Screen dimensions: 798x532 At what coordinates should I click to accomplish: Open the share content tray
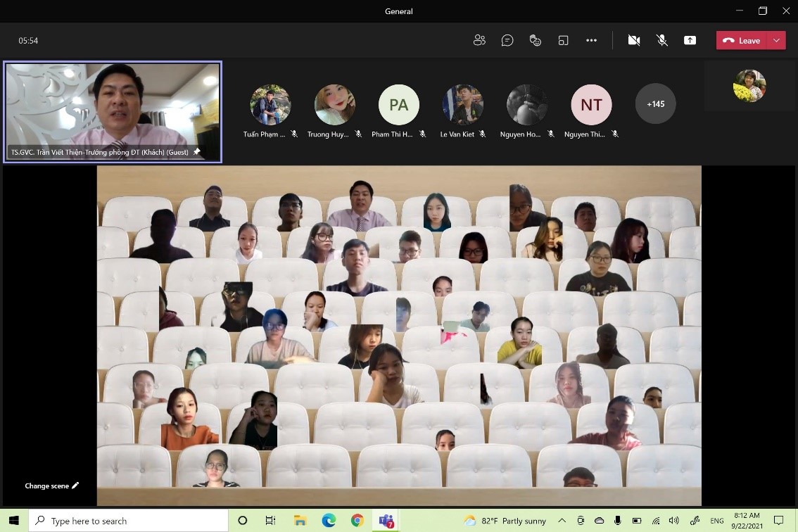click(690, 41)
